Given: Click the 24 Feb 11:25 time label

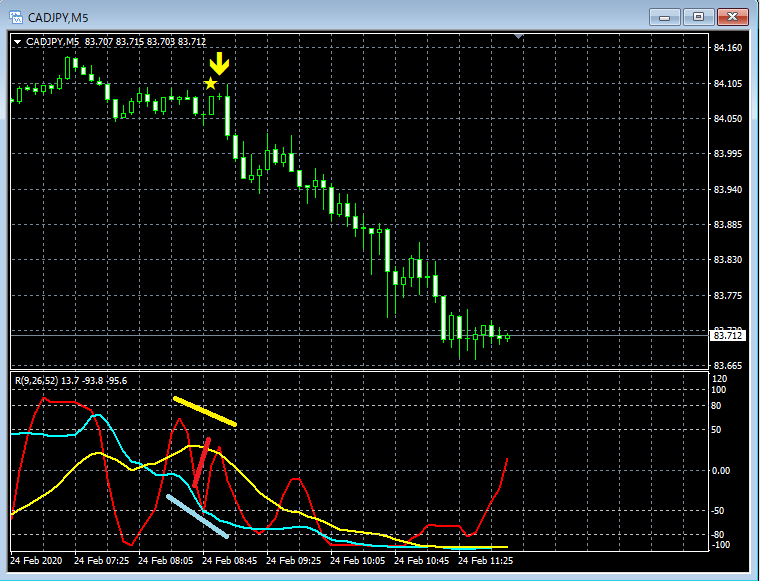Looking at the screenshot, I should [485, 561].
